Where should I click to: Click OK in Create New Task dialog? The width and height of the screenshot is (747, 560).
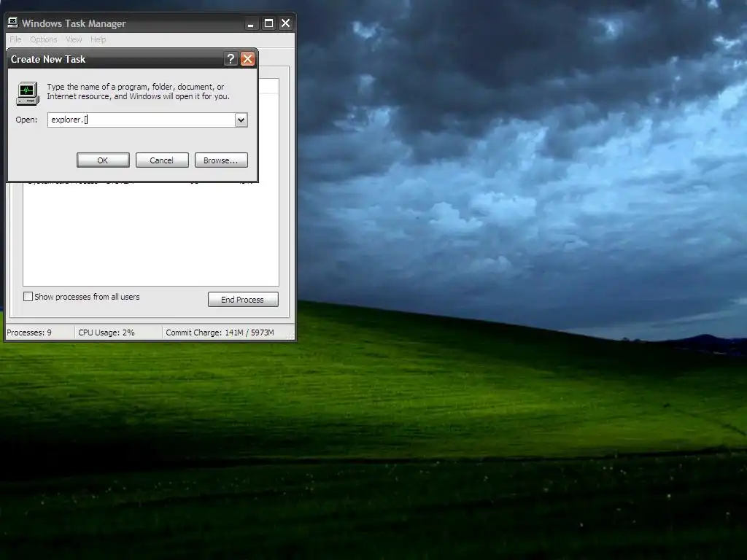pos(103,160)
